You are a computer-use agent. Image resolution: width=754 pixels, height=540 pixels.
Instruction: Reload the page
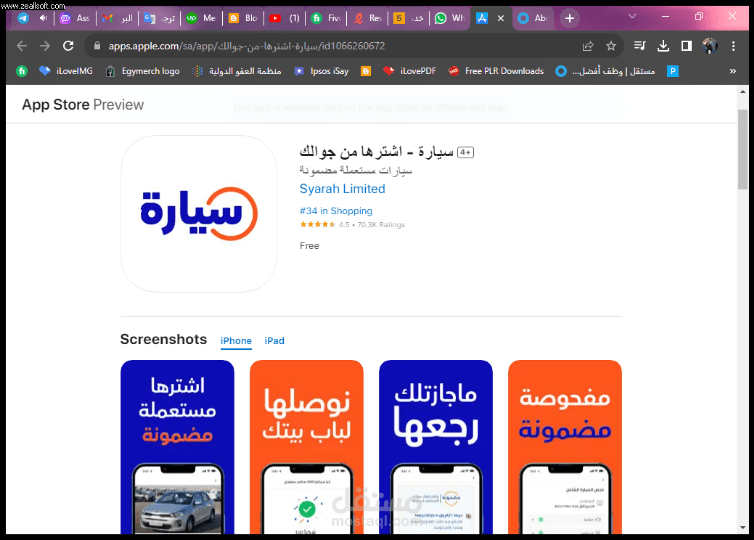(x=68, y=46)
